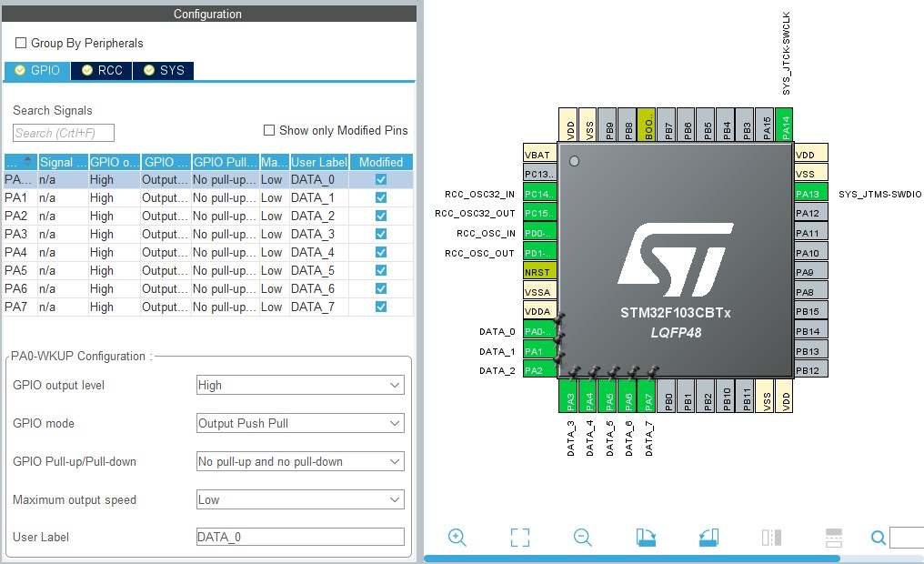This screenshot has height=564, width=924.
Task: Click the zoom out magnifier icon
Action: click(x=582, y=537)
